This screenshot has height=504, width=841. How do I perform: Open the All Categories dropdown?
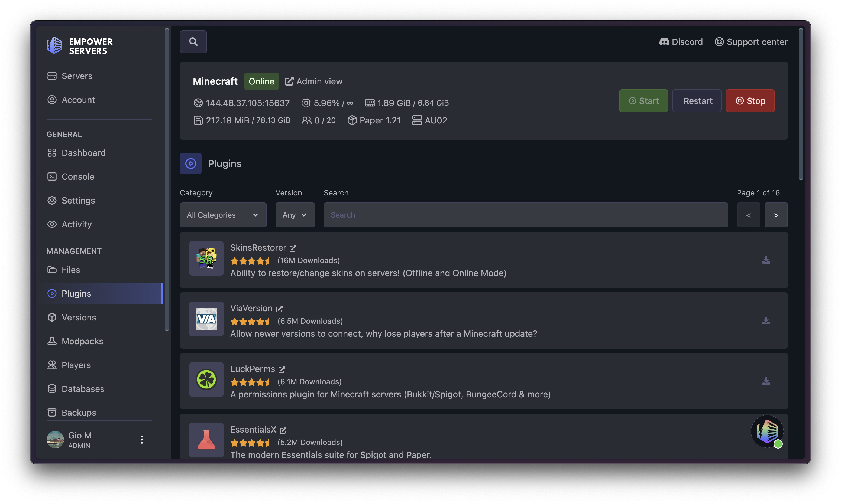pyautogui.click(x=223, y=215)
